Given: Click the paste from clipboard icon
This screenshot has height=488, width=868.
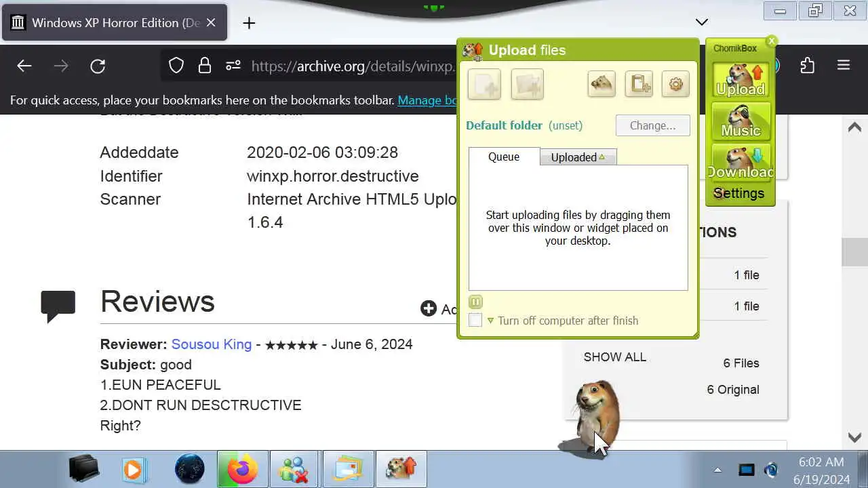Looking at the screenshot, I should 639,84.
